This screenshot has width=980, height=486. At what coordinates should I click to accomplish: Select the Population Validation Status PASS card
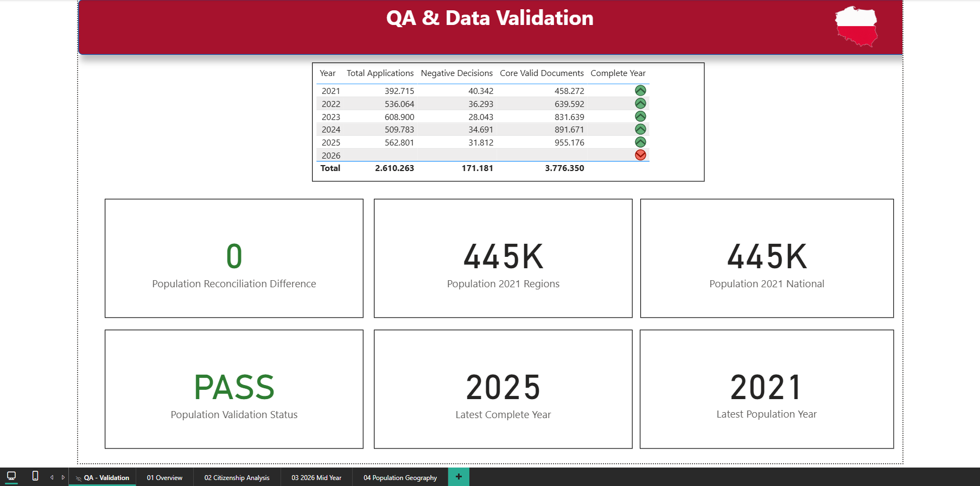[234, 389]
